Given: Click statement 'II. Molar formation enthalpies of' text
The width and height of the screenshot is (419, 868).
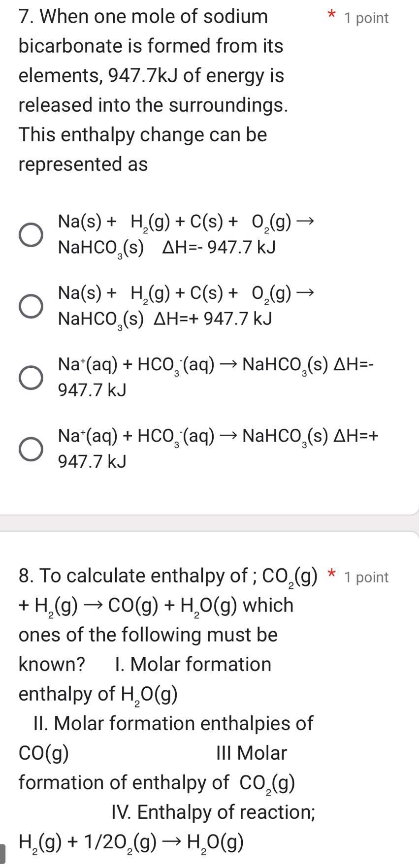Looking at the screenshot, I should [173, 723].
